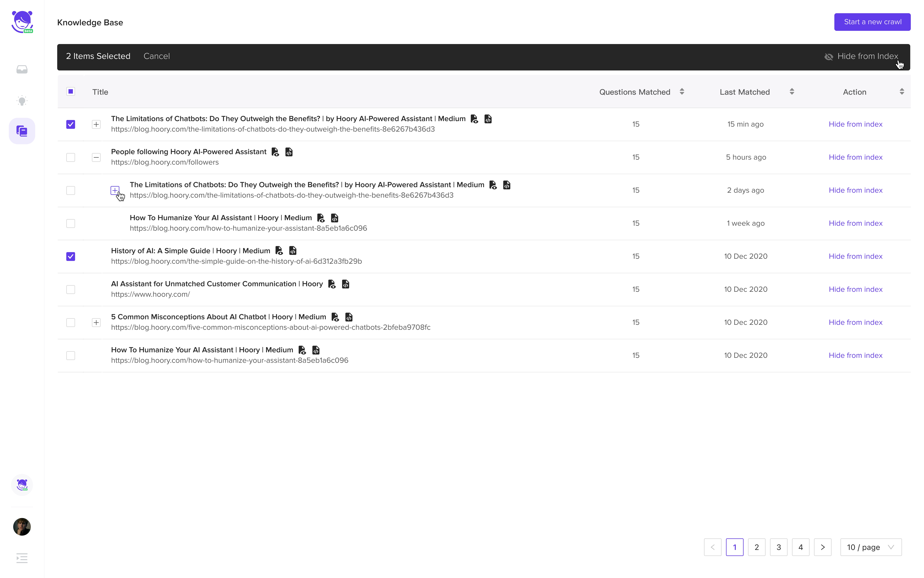Open the 10 / page size dropdown
The width and height of the screenshot is (924, 578).
click(871, 547)
